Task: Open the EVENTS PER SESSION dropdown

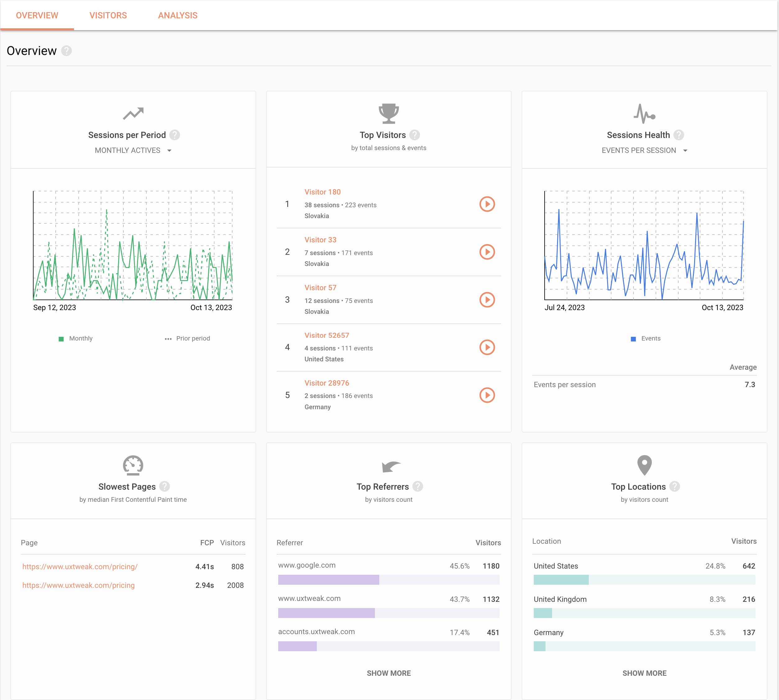Action: (x=644, y=150)
